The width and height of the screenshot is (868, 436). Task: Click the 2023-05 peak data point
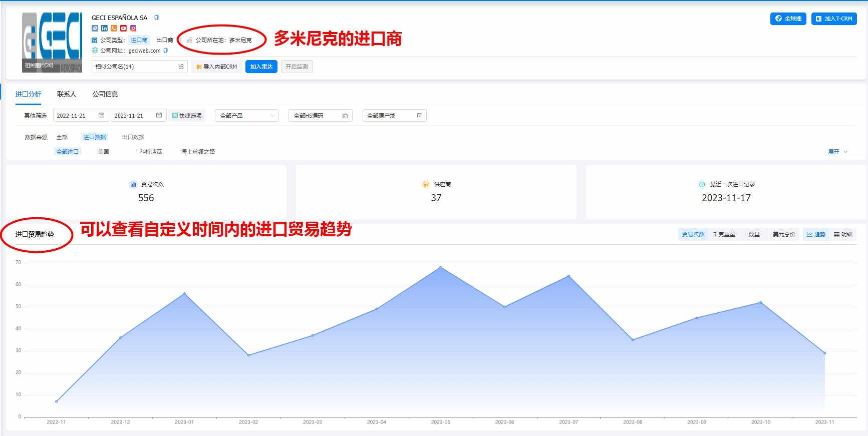(441, 267)
